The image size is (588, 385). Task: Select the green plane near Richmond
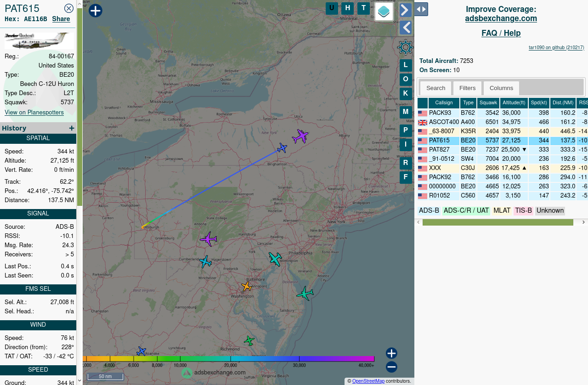[x=249, y=340]
